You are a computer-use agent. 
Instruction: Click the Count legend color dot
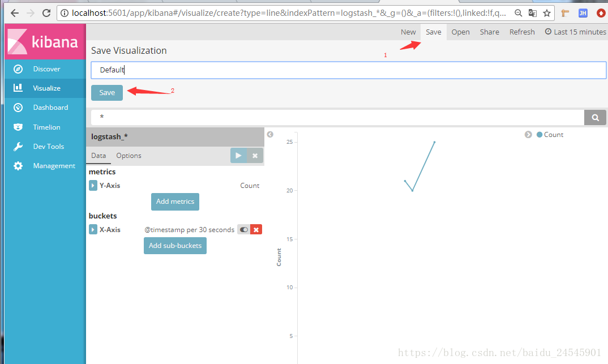tap(540, 135)
